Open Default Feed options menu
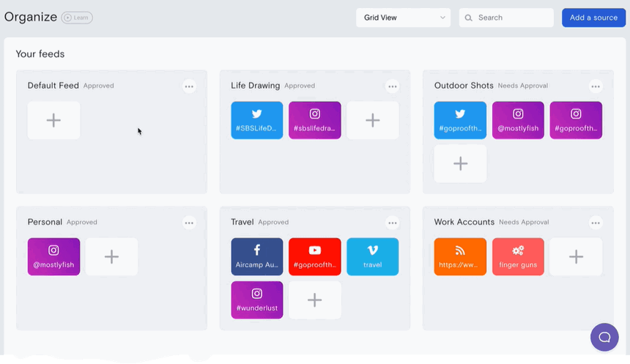Image resolution: width=630 pixels, height=364 pixels. [x=189, y=86]
